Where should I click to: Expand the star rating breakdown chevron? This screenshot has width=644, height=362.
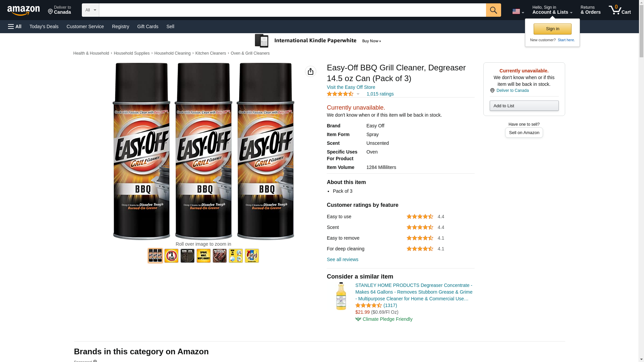click(x=358, y=94)
